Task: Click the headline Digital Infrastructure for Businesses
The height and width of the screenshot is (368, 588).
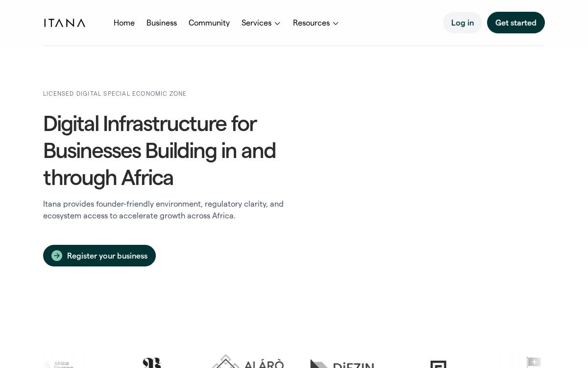Action: click(160, 150)
